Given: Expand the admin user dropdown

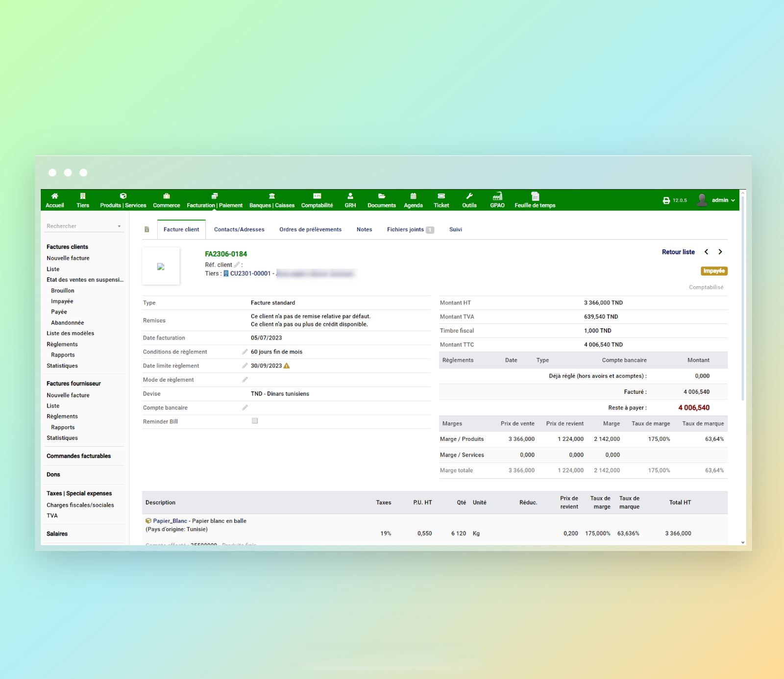Looking at the screenshot, I should [723, 200].
